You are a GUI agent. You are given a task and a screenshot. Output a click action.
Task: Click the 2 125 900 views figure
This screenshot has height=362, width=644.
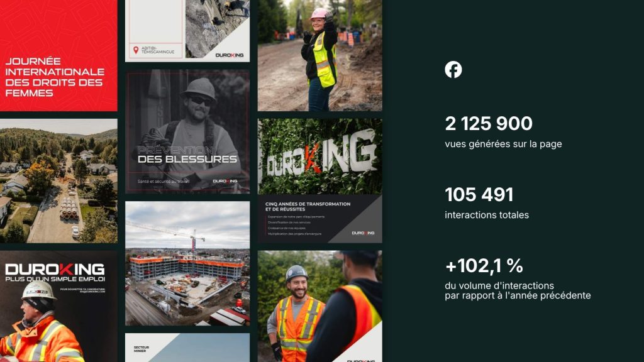489,124
